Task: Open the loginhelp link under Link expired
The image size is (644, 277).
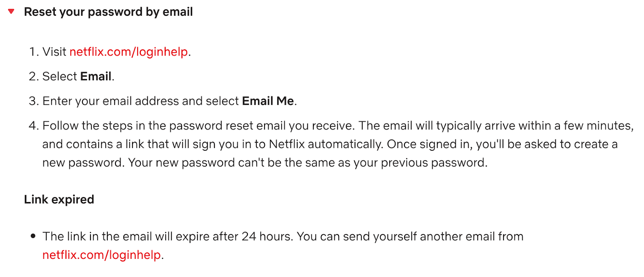Action: tap(101, 255)
